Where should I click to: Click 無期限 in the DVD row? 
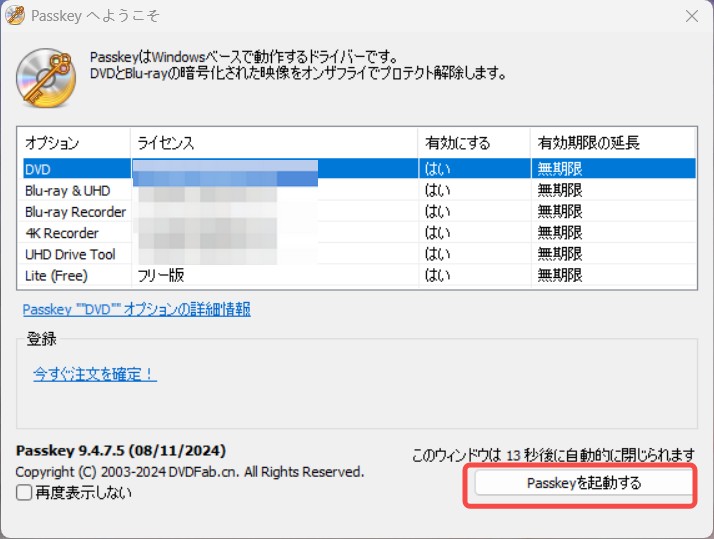point(560,169)
